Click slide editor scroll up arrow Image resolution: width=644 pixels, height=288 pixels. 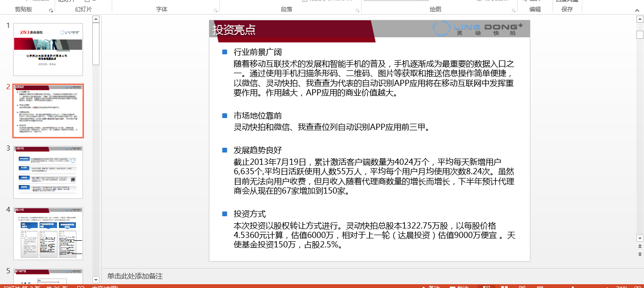coord(640,19)
